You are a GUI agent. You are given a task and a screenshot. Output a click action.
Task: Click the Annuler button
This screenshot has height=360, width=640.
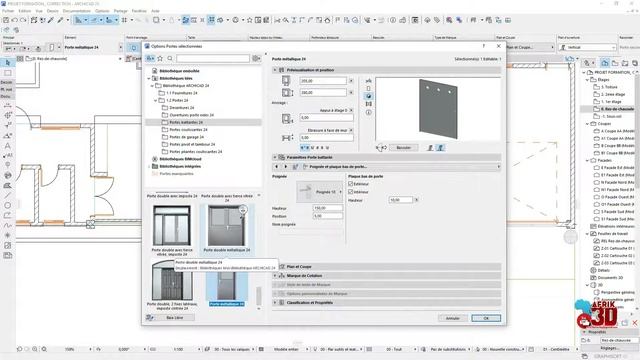[452, 318]
